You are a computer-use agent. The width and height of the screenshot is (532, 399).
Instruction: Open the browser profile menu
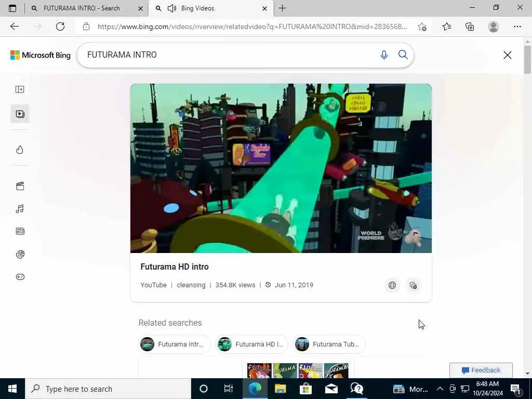click(494, 26)
